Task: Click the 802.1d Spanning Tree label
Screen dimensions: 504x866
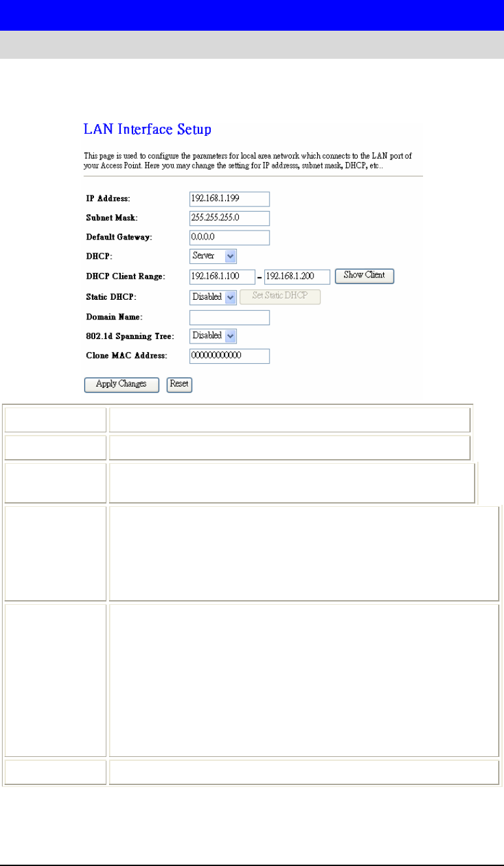Action: coord(131,336)
